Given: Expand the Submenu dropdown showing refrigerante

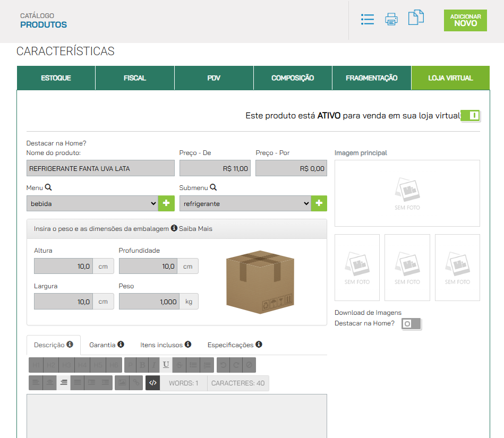Looking at the screenshot, I should click(x=245, y=203).
